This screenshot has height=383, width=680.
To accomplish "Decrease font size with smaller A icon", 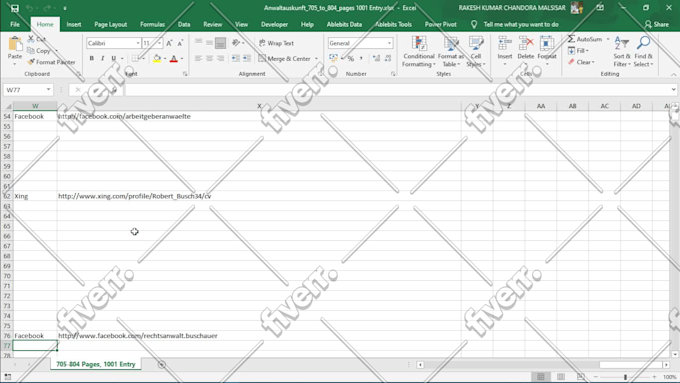I will (180, 43).
